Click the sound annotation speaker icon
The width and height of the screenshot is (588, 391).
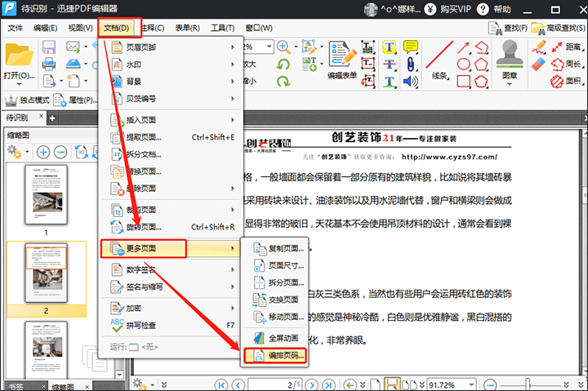(410, 82)
